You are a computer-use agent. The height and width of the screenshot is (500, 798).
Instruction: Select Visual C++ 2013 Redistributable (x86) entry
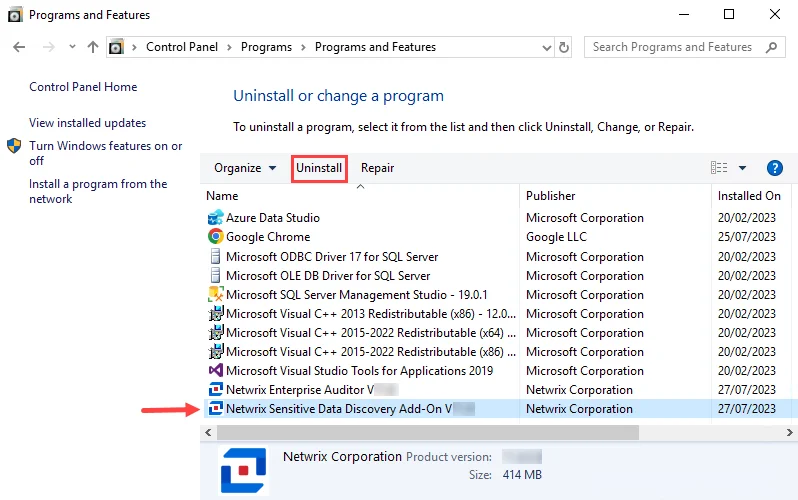click(x=370, y=314)
